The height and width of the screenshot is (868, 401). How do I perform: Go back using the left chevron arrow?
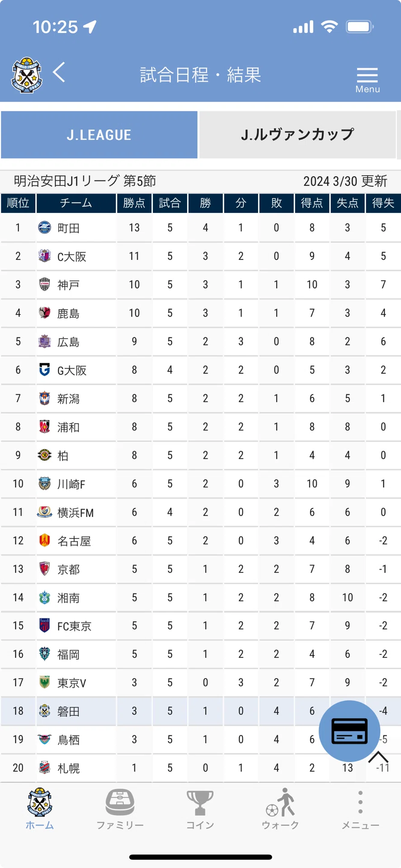tap(59, 72)
